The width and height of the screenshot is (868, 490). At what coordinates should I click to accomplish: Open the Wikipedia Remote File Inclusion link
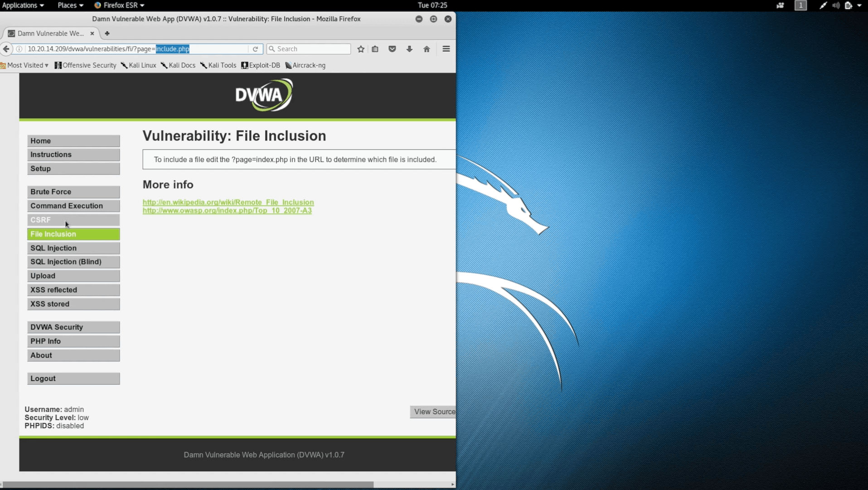coord(228,202)
